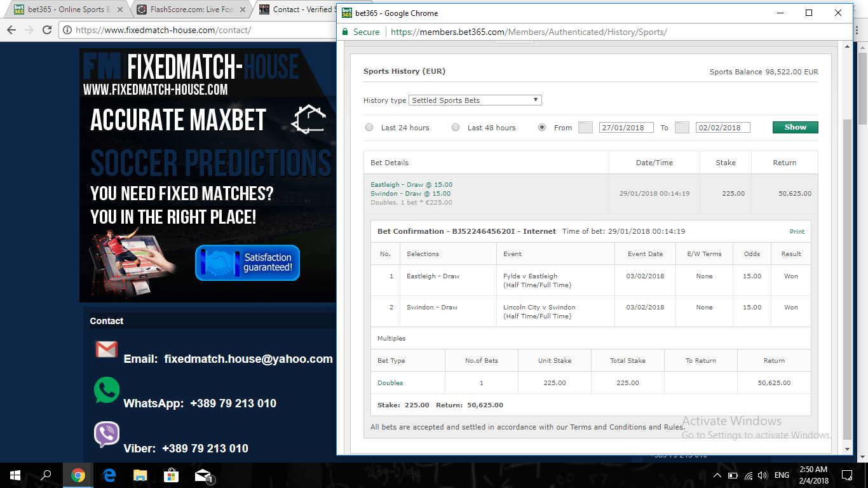Click the From date field 27/01/2018
868x488 pixels.
pyautogui.click(x=626, y=128)
